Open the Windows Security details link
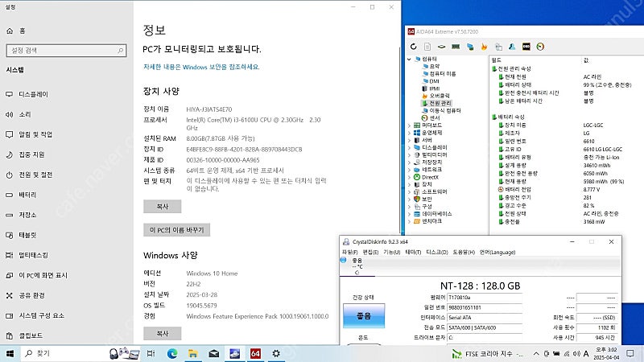The image size is (644, 362). (201, 67)
